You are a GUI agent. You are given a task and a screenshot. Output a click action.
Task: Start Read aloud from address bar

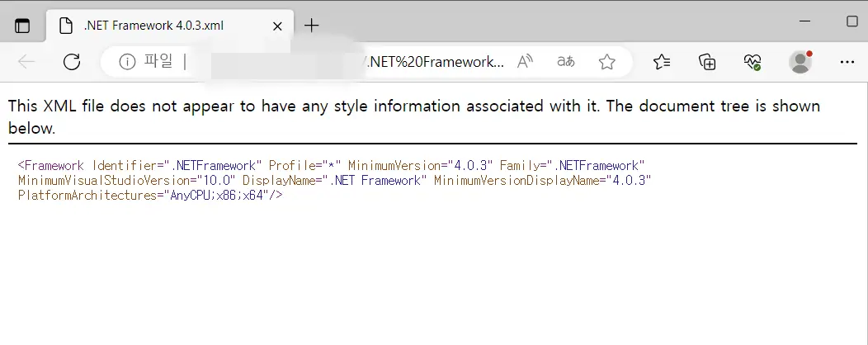point(524,62)
